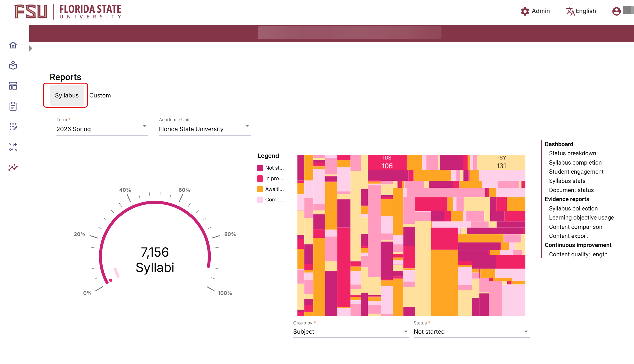This screenshot has height=364, width=634.
Task: Open the Group by dropdown
Action: click(x=351, y=331)
